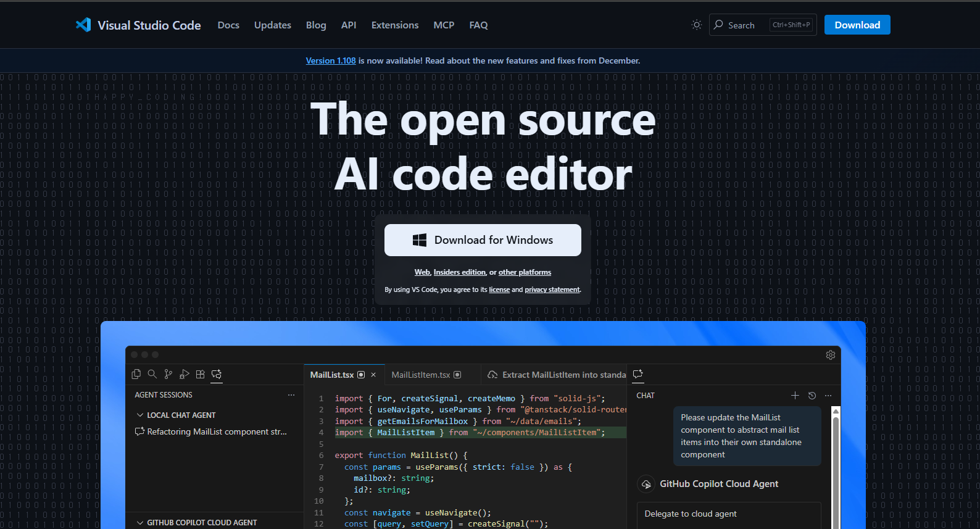The width and height of the screenshot is (980, 529).
Task: Click 'GitHub Copilot Cloud Agent' chat heading
Action: point(719,484)
